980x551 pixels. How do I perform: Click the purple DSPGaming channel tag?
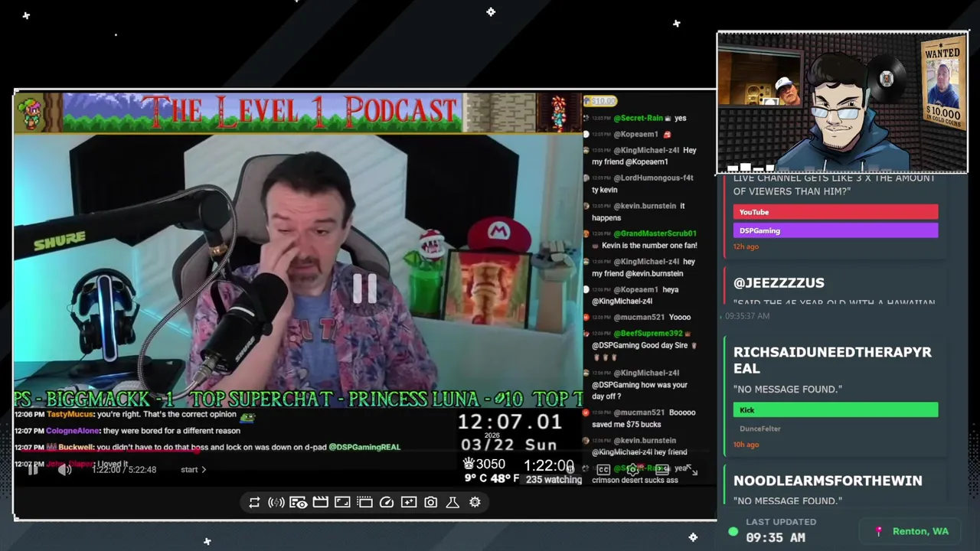[x=835, y=230]
